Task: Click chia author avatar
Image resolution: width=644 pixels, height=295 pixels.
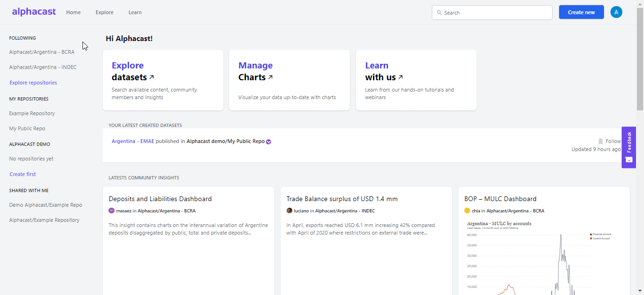Action: (x=467, y=211)
